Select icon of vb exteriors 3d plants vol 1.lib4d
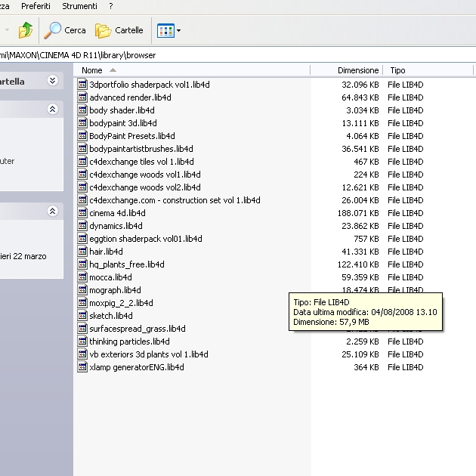 point(82,354)
